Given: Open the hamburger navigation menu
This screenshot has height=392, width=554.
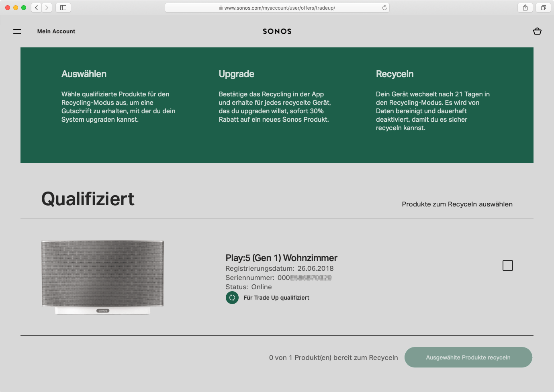Looking at the screenshot, I should (17, 32).
